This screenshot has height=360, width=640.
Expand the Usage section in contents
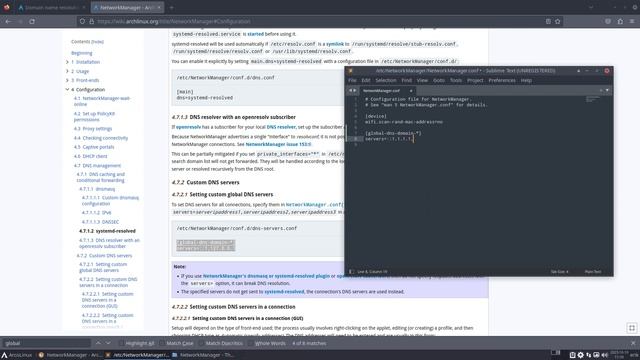67,71
